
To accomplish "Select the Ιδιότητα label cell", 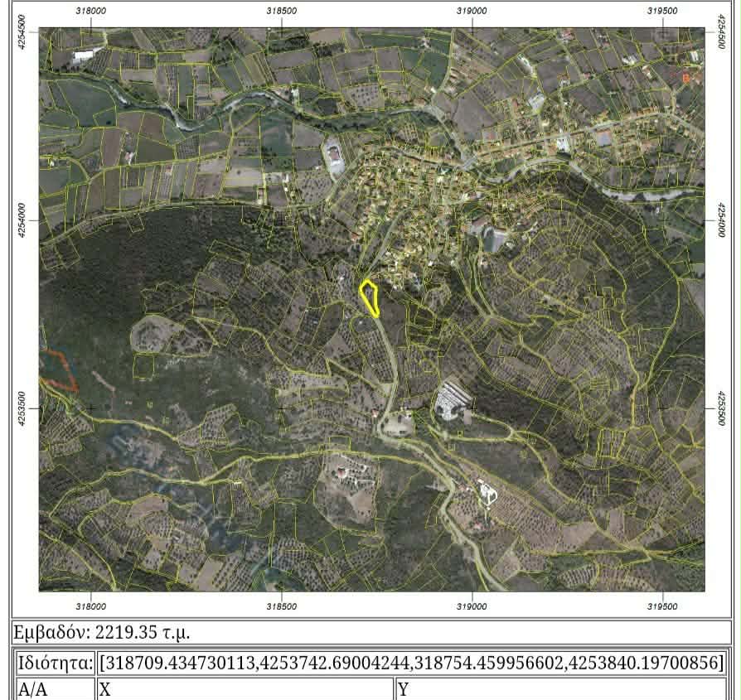I will (55, 664).
